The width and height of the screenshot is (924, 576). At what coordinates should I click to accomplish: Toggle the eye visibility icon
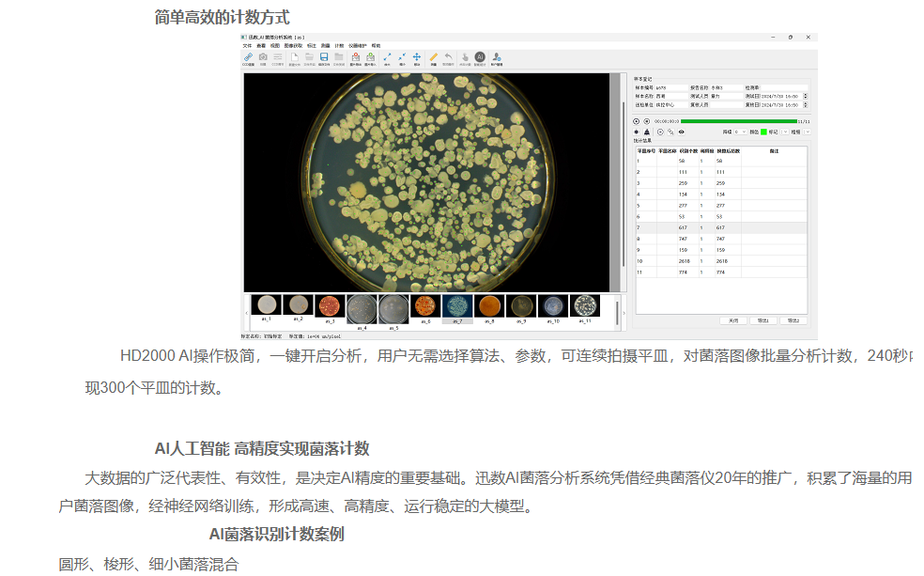coord(681,132)
